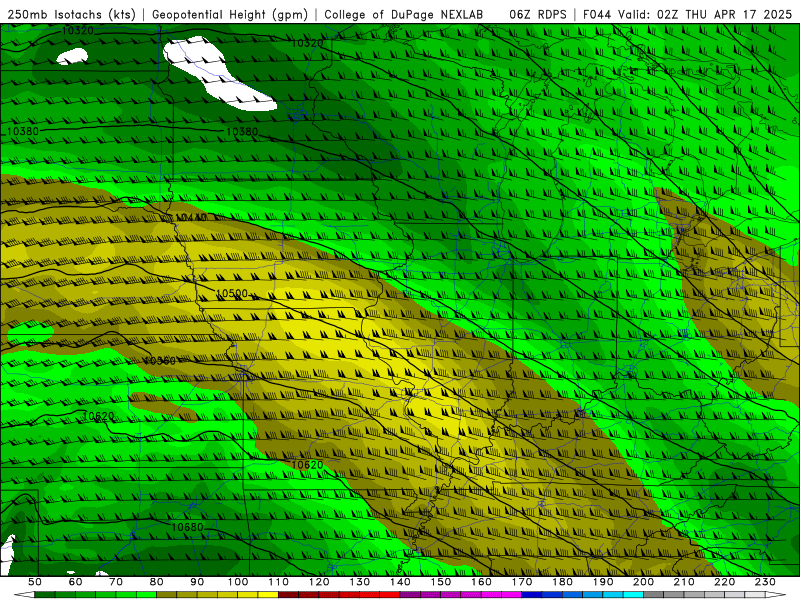Click the 140 knot legend value
Viewport: 800px width, 600px height.
[x=400, y=582]
